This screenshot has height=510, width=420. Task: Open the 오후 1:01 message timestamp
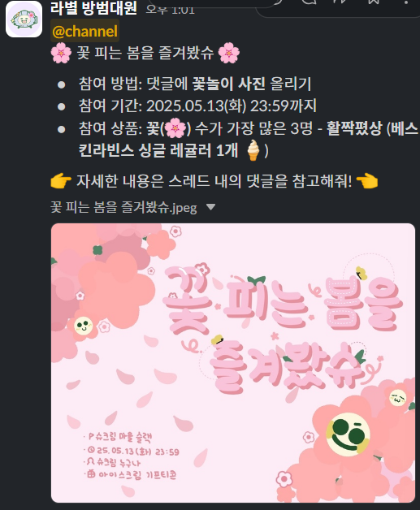pyautogui.click(x=170, y=10)
